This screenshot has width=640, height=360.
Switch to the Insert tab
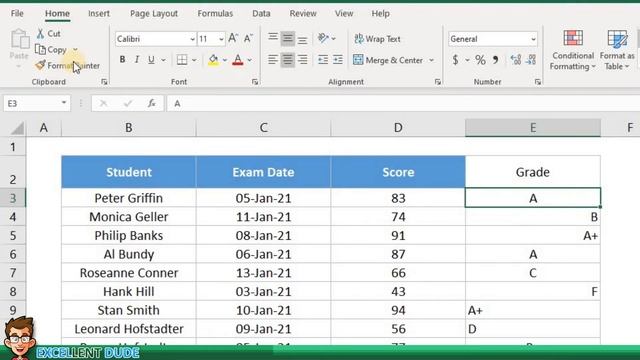99,13
